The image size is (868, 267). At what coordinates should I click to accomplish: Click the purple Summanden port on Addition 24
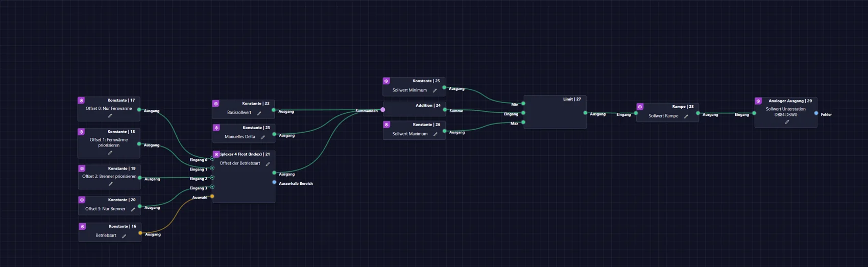pos(383,110)
